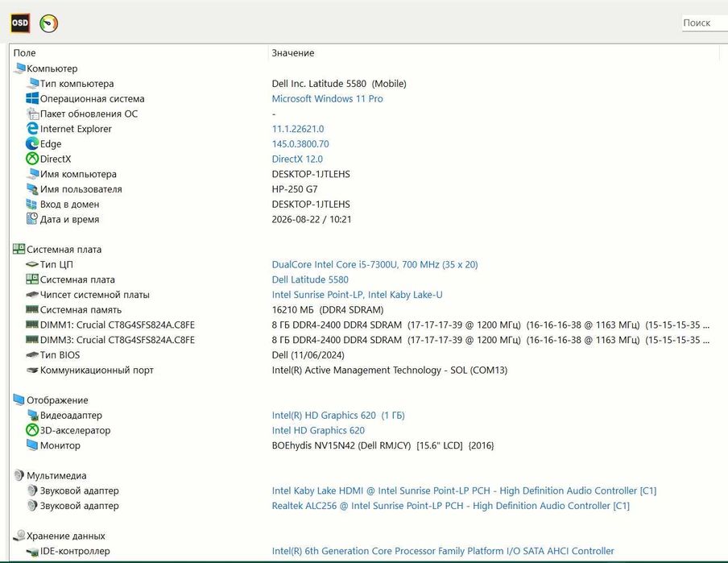Open the Intel(R) HD Graphics 620 (1 ГБ) link
This screenshot has height=563, width=728.
338,416
